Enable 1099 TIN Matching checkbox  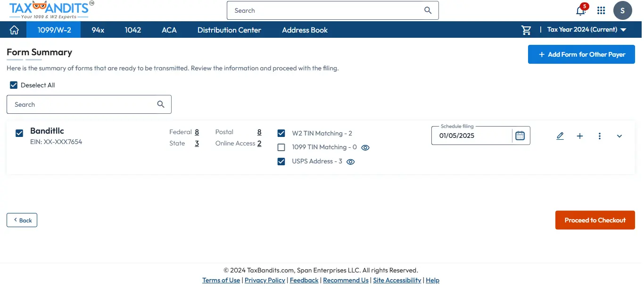[281, 147]
